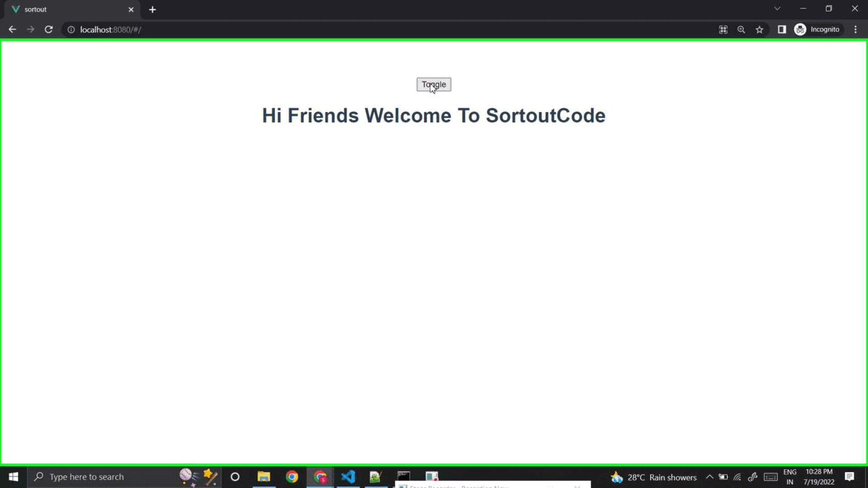Image resolution: width=868 pixels, height=488 pixels.
Task: Restore down the Chrome window
Action: (829, 9)
